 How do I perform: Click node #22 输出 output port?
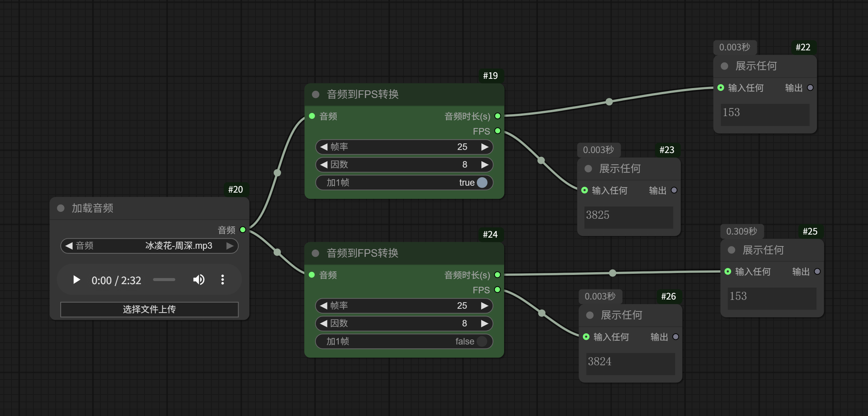(810, 88)
